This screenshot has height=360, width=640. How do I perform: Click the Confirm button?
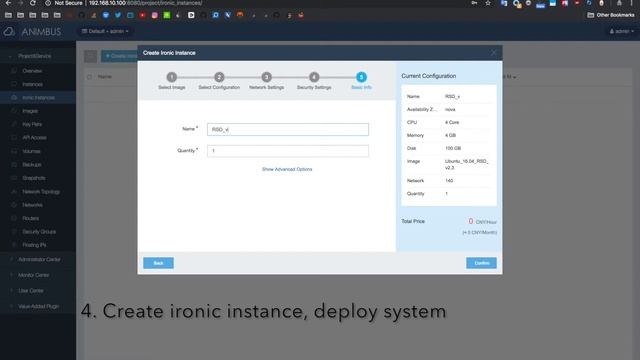(x=482, y=263)
